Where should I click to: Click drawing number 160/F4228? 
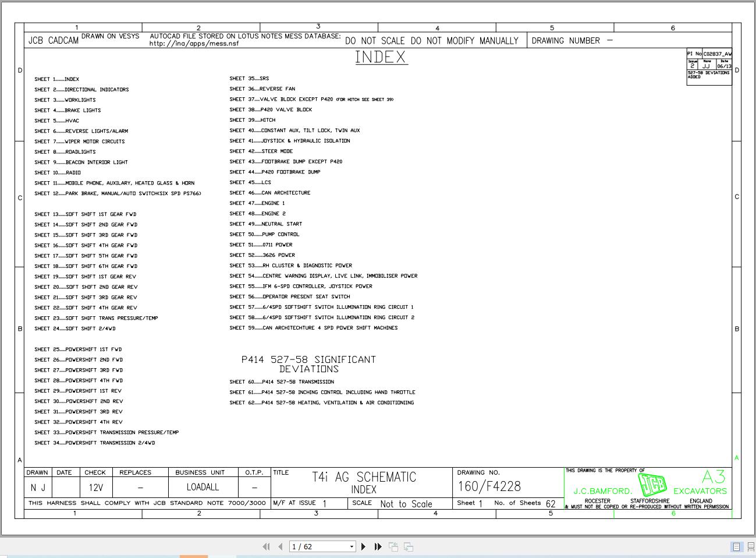489,486
